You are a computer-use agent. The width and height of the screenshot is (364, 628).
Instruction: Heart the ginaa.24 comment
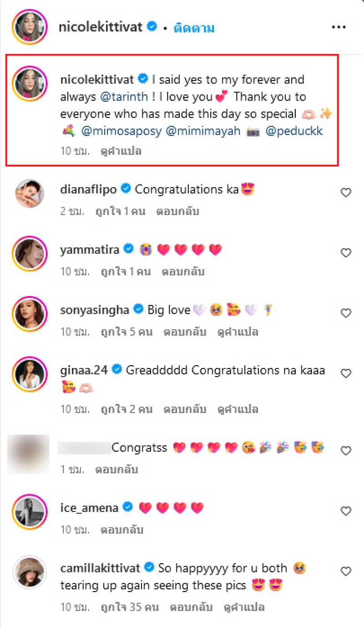pyautogui.click(x=346, y=374)
